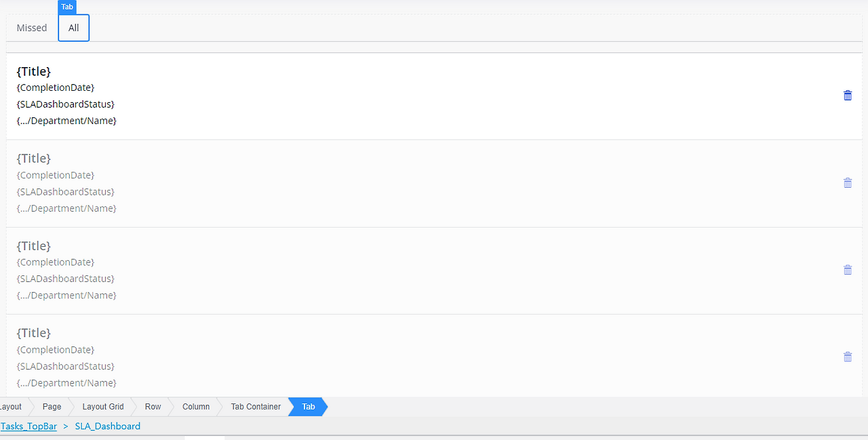This screenshot has width=868, height=440.
Task: Select Row in the breadcrumb bar
Action: 153,407
